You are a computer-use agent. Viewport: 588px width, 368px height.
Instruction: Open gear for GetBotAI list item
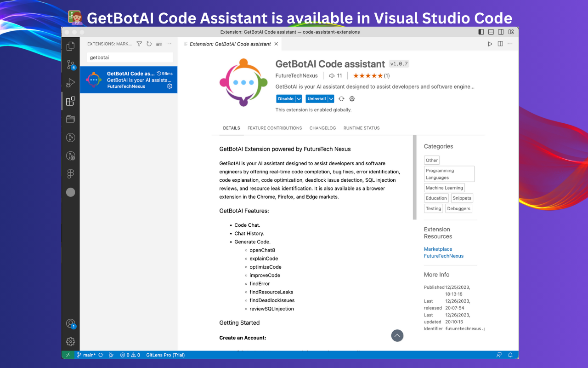point(170,86)
